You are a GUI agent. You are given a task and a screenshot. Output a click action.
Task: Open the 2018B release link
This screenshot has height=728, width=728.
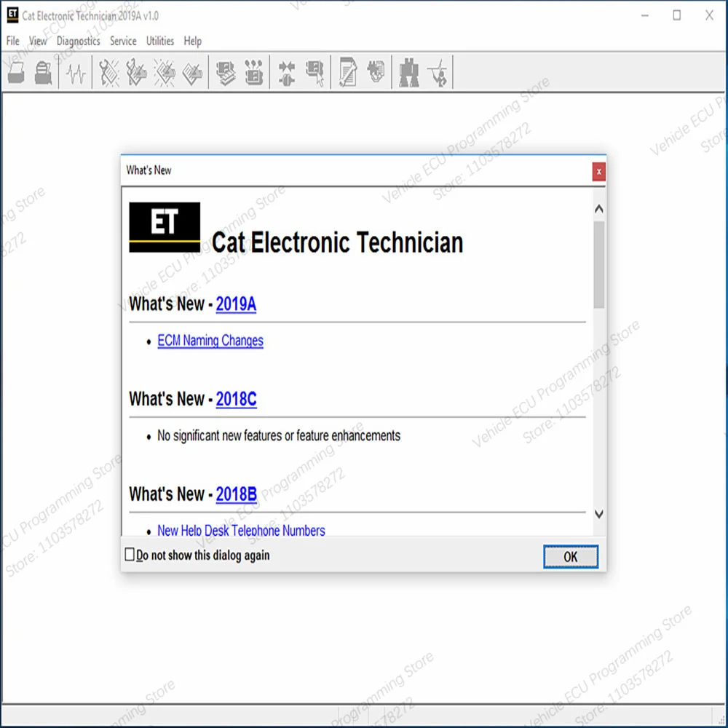pos(237,494)
